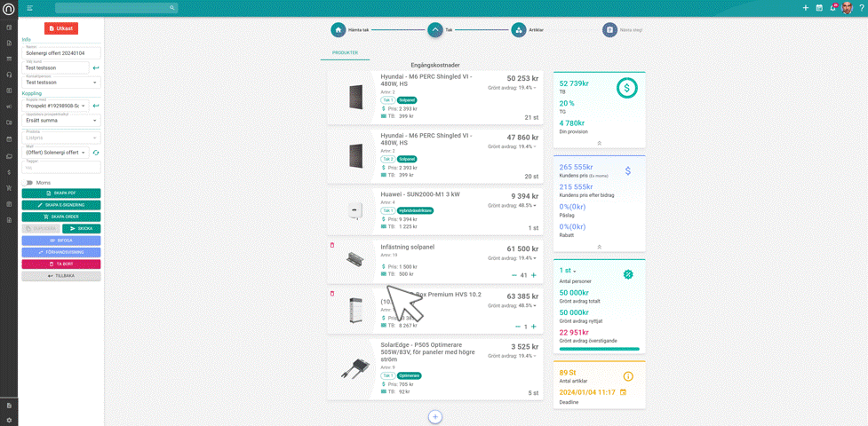This screenshot has width=868, height=426.
Task: Open the 1 st Antal personer dropdown
Action: coord(568,271)
